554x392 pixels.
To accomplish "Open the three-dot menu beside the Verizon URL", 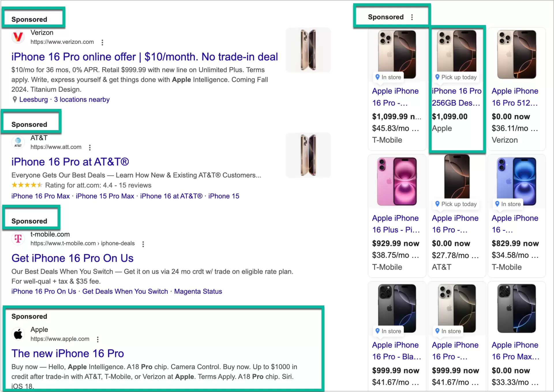I will click(102, 42).
